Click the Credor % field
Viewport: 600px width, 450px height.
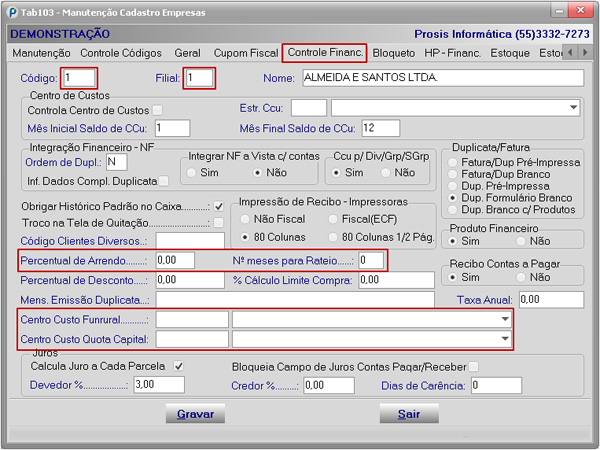tap(329, 385)
